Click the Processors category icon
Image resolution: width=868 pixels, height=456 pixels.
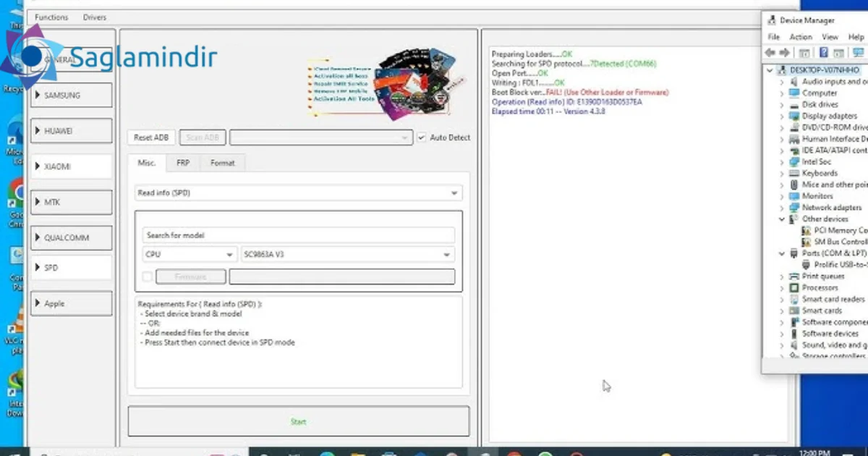[794, 288]
